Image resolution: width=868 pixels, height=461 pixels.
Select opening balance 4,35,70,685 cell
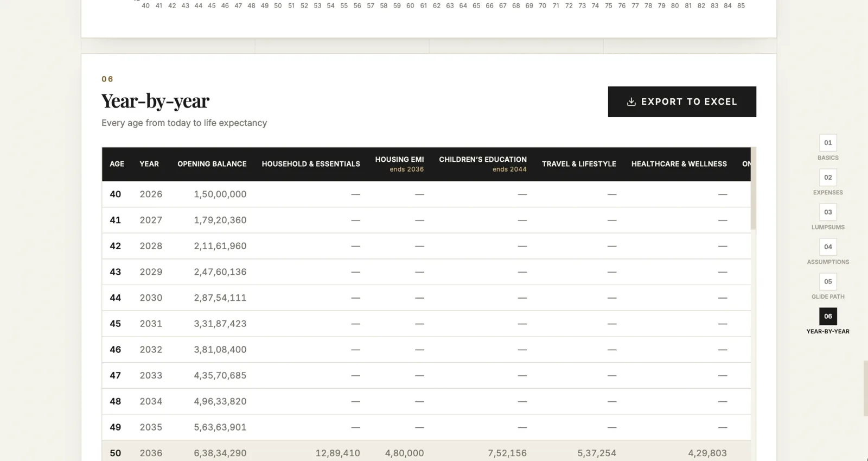point(220,376)
